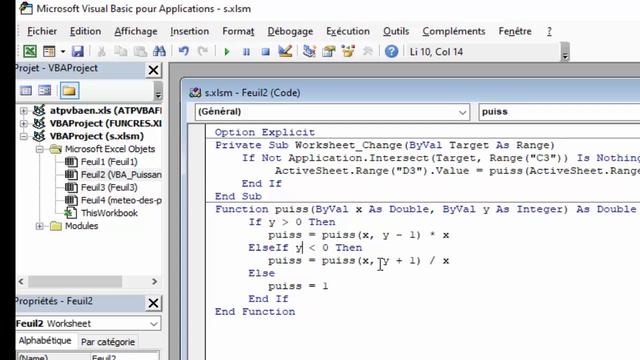Run the macro with the green play icon

pos(227,52)
